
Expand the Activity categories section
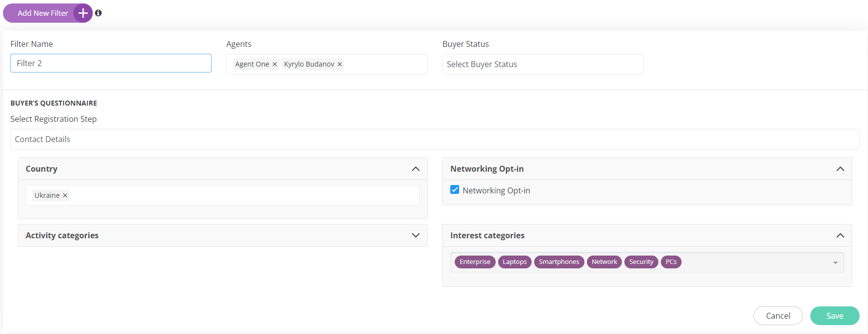(x=415, y=235)
